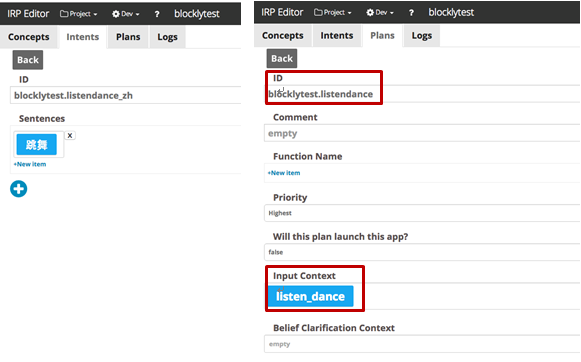Open Dev dropdown in right Plans panel
Screen dimensions: 581x362
(380, 13)
